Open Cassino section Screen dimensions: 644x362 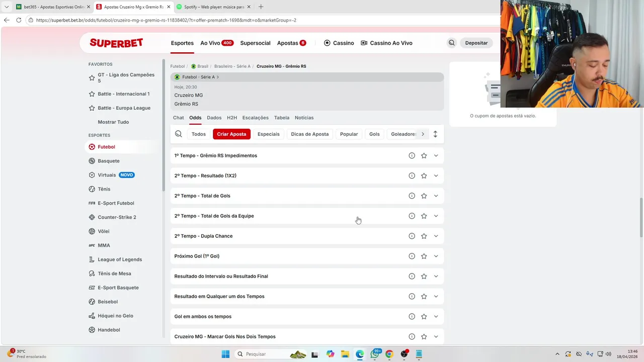point(339,43)
